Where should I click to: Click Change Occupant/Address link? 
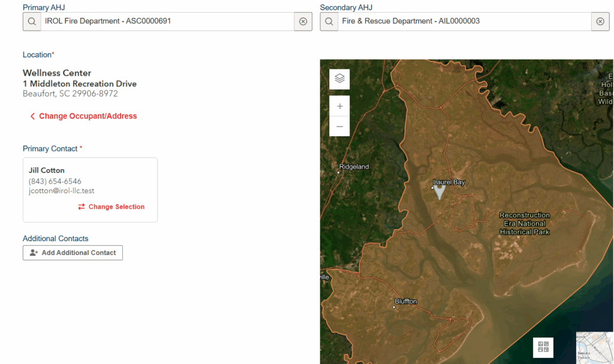click(83, 116)
